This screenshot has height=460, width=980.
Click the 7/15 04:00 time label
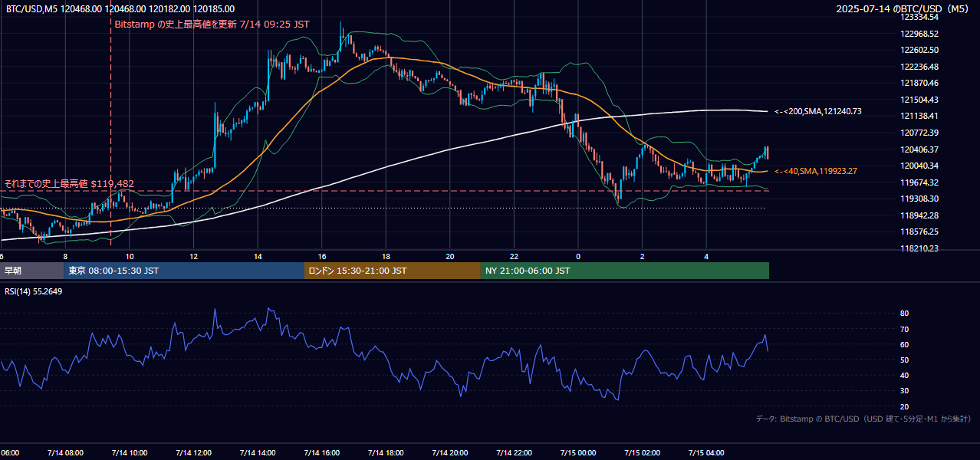tap(707, 453)
